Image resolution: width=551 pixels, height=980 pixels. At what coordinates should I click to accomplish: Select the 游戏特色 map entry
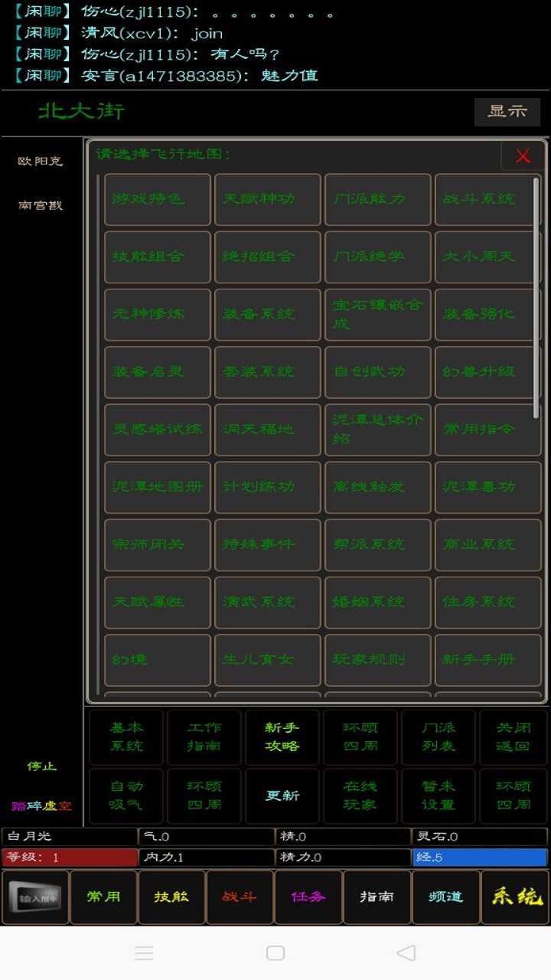(x=157, y=199)
